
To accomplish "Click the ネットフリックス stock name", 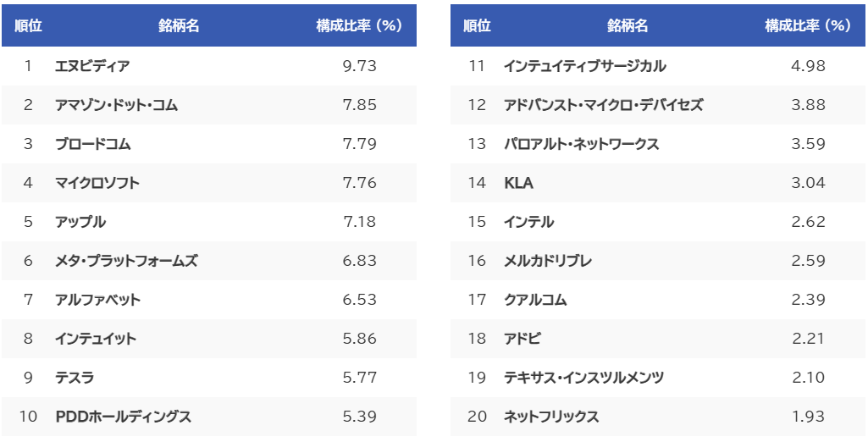I will [x=550, y=417].
